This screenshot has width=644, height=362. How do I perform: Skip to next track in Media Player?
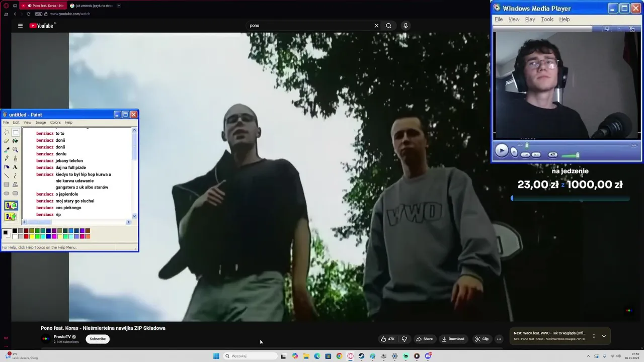536,155
